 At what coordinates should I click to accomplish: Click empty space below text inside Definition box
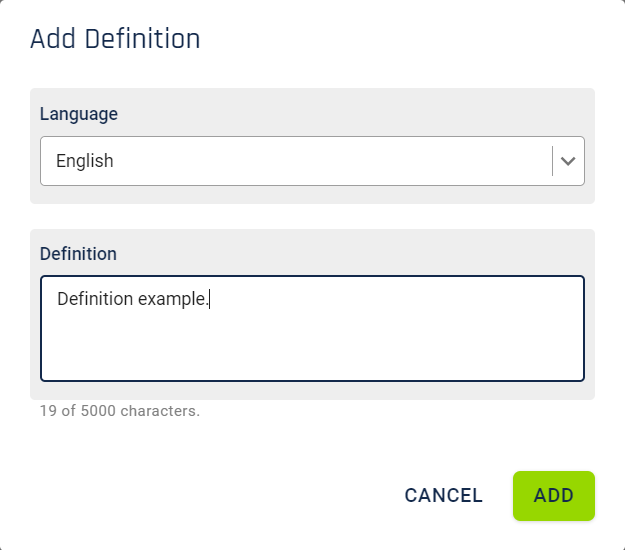tap(312, 347)
